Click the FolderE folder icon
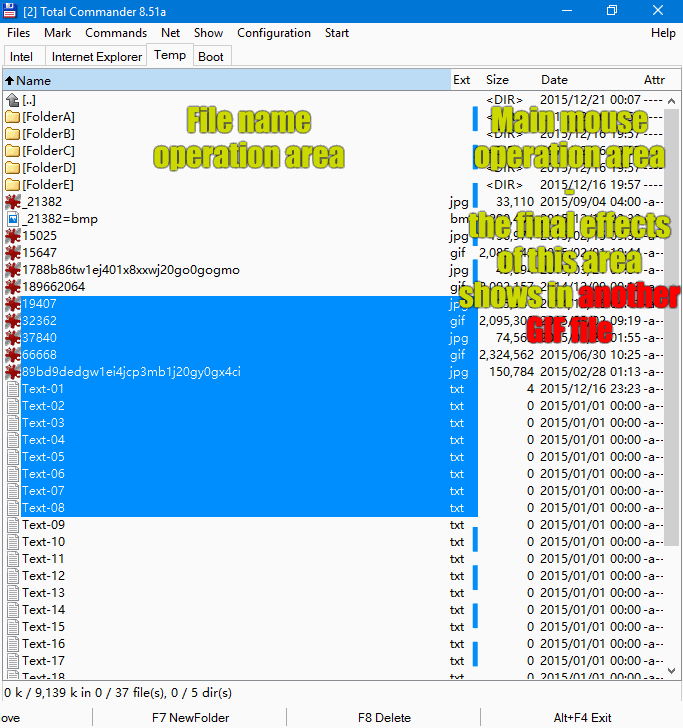Image resolution: width=683 pixels, height=728 pixels. 13,185
